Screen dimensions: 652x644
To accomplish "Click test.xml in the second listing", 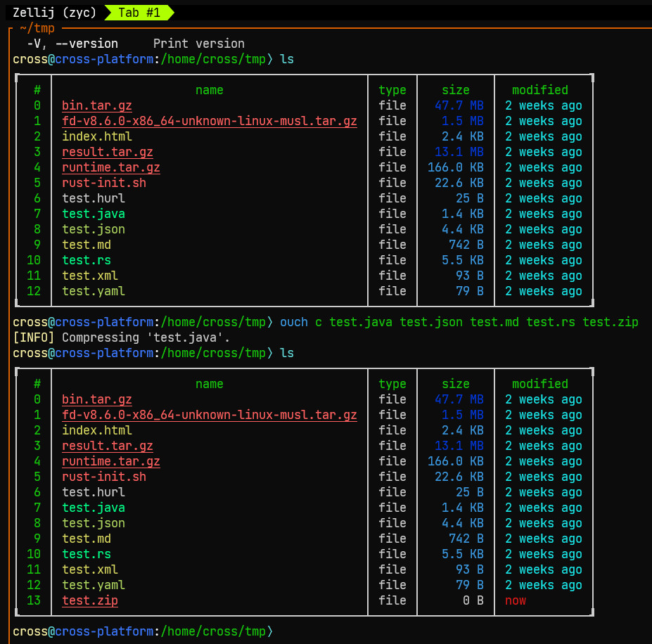I will click(x=90, y=569).
